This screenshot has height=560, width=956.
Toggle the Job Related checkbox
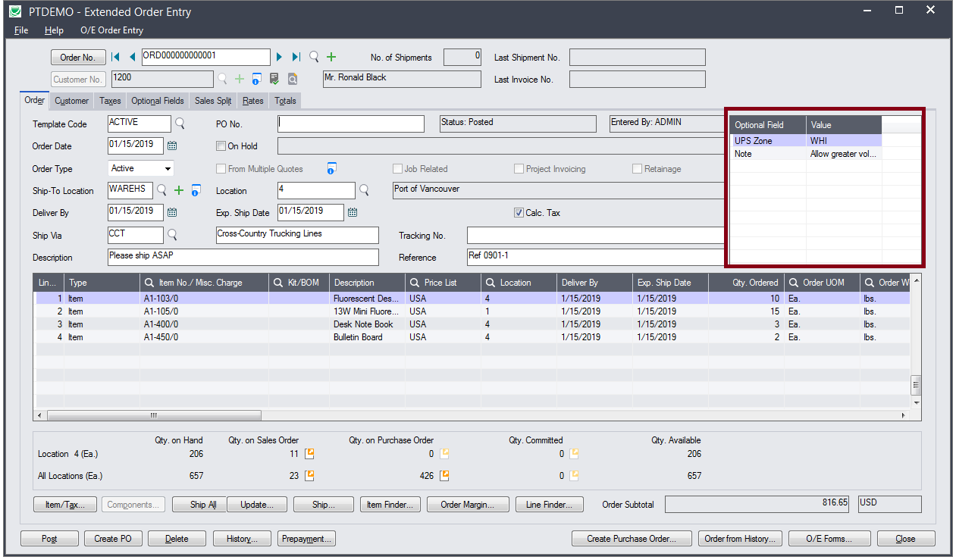397,169
